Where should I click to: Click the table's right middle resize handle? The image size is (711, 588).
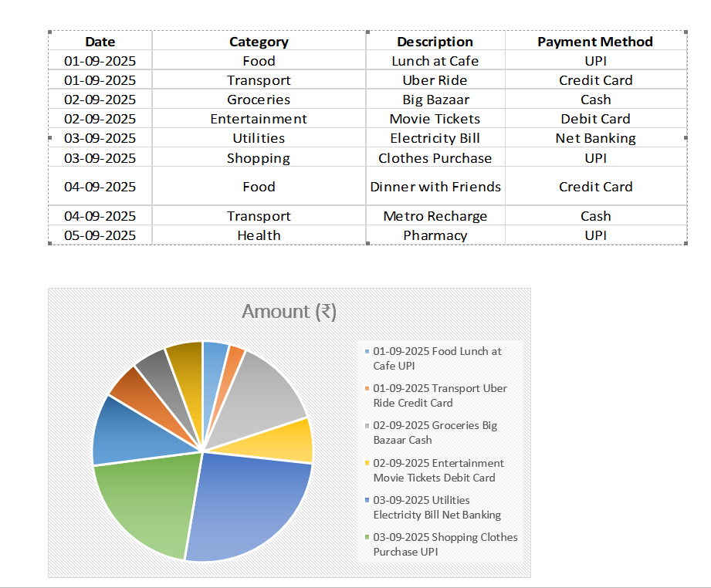coord(686,138)
